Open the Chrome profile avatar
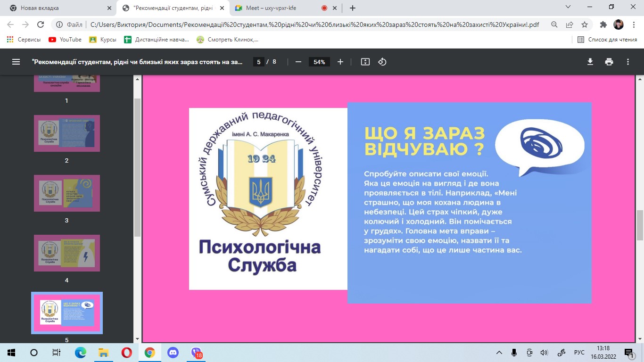This screenshot has width=644, height=362. [619, 25]
